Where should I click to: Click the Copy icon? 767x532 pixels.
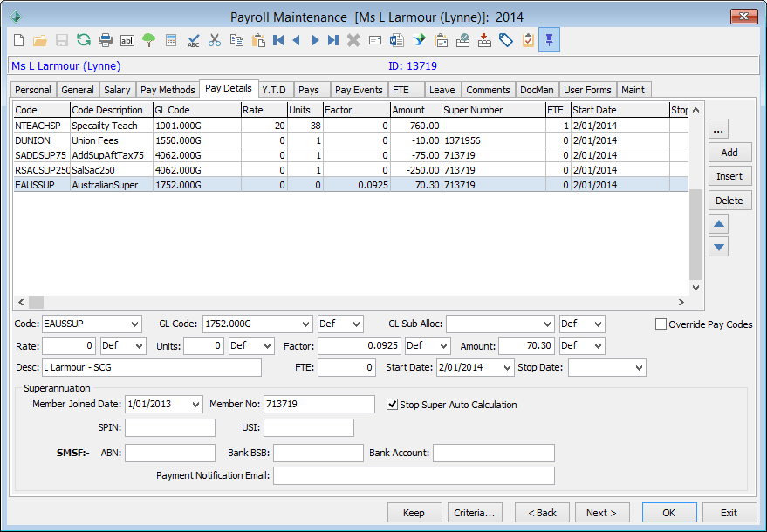pos(236,40)
